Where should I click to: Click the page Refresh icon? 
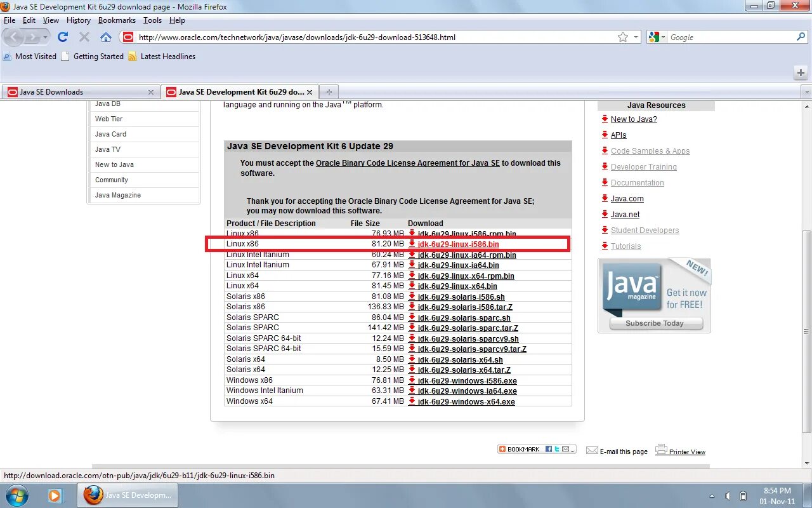point(62,37)
